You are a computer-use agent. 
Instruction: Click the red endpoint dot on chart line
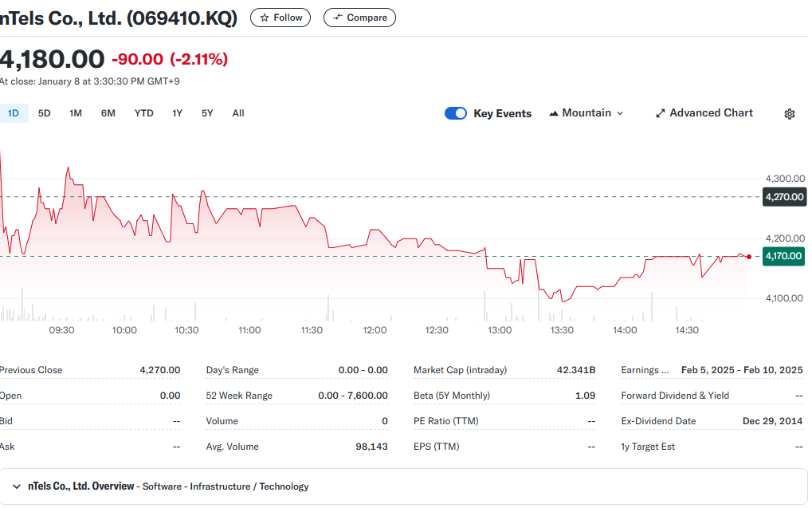[749, 257]
